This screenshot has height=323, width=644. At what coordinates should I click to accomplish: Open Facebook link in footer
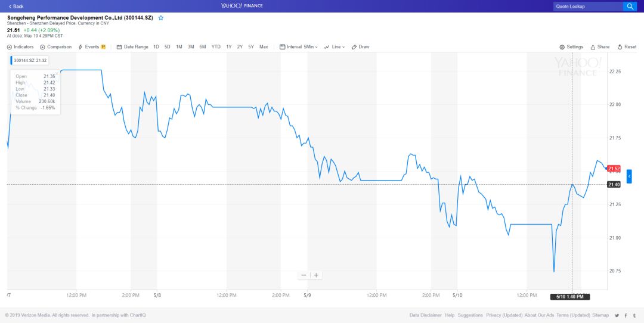pos(625,315)
